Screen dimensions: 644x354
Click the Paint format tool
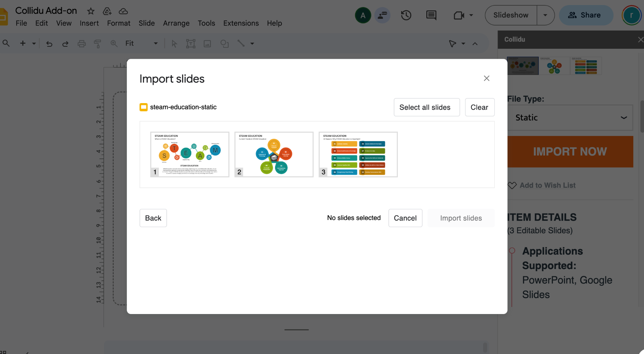[98, 43]
